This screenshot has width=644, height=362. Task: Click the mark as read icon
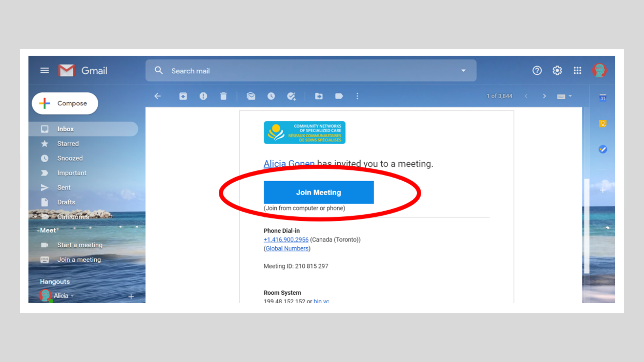(251, 96)
